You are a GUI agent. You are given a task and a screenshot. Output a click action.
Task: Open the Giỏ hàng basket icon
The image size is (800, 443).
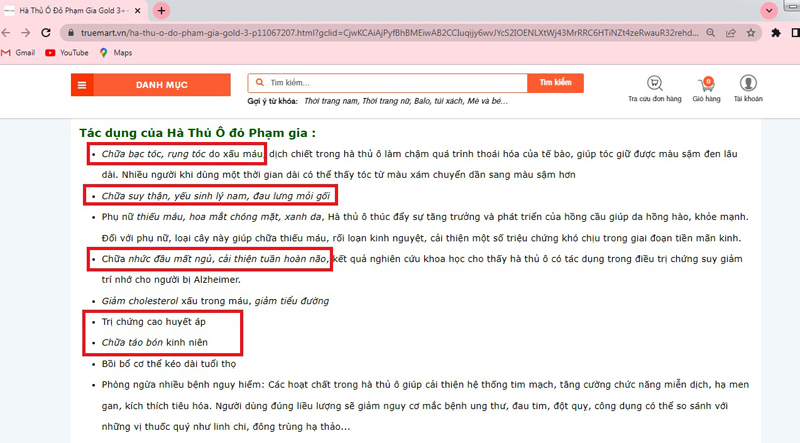coord(706,85)
